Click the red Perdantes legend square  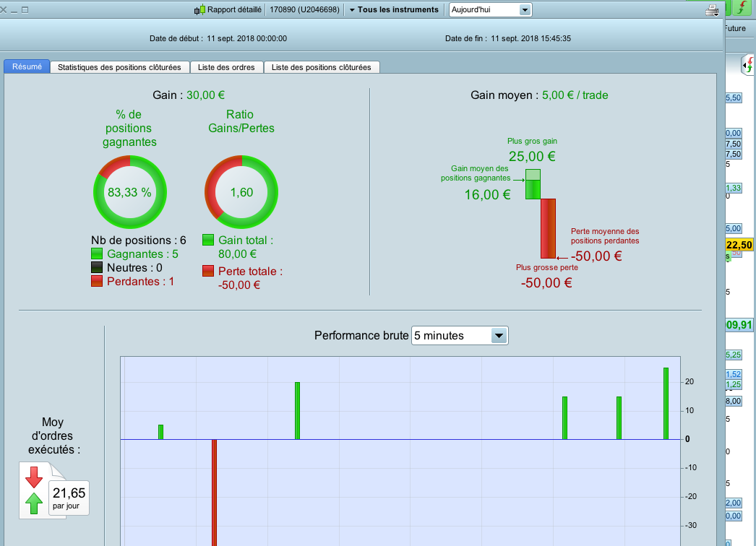tap(97, 281)
